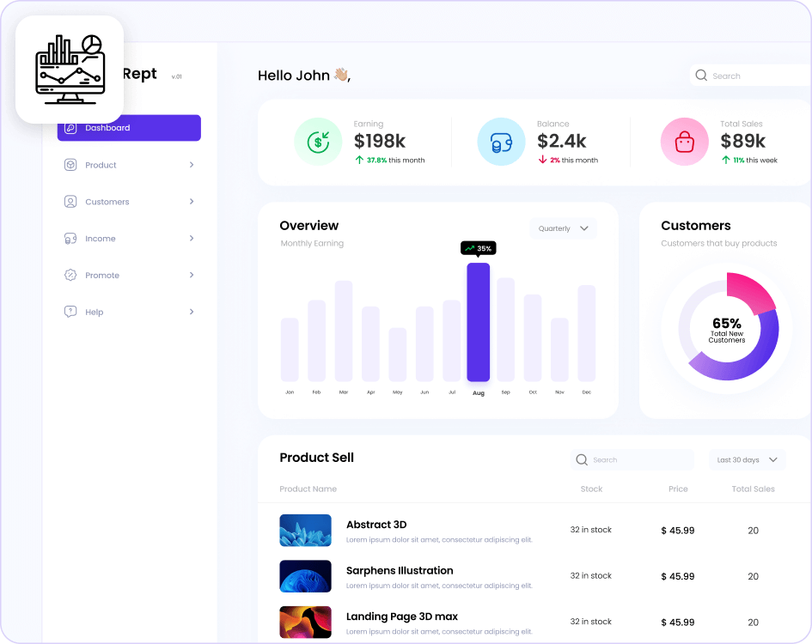
Task: Click the Product icon in the sidebar
Action: point(71,165)
